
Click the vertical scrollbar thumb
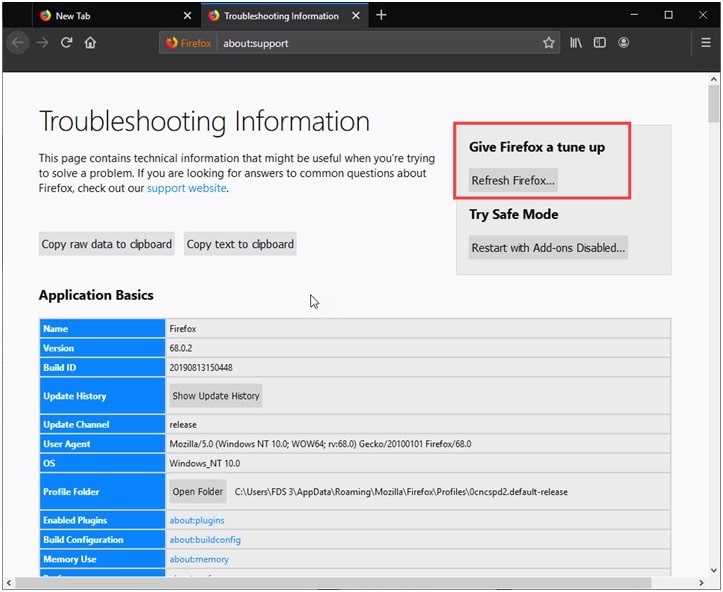714,104
